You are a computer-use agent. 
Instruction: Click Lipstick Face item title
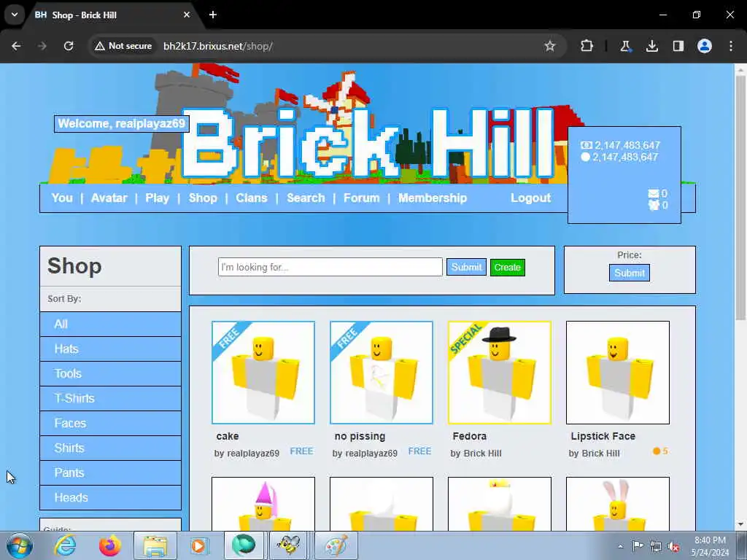[x=603, y=436]
